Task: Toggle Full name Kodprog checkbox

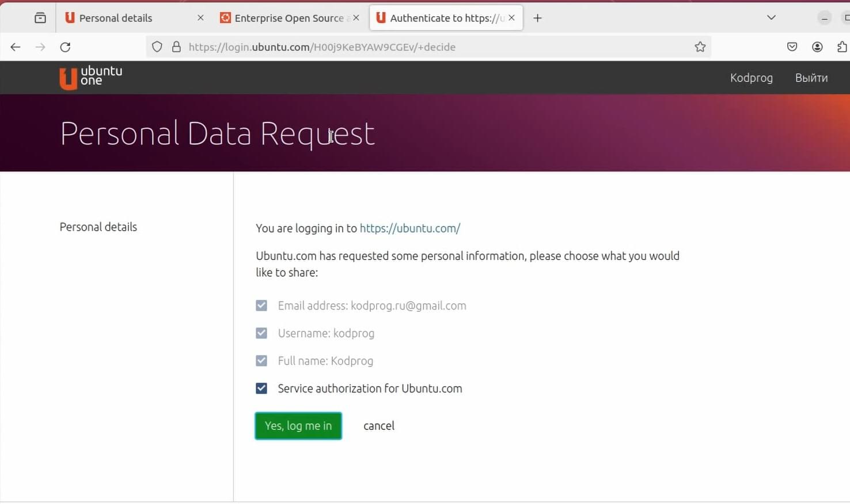Action: [x=261, y=361]
